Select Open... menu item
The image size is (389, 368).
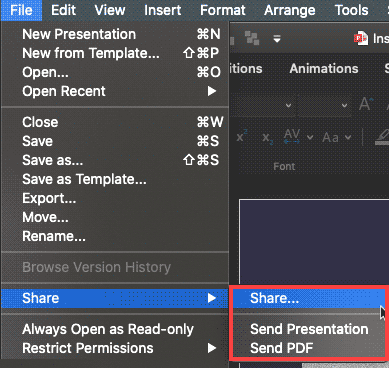(x=115, y=72)
